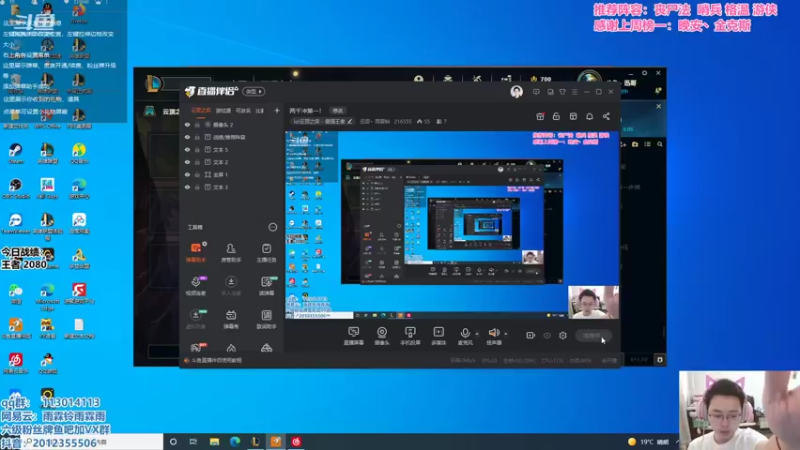Expand speaker options arrow
The height and width of the screenshot is (450, 800).
[x=506, y=334]
